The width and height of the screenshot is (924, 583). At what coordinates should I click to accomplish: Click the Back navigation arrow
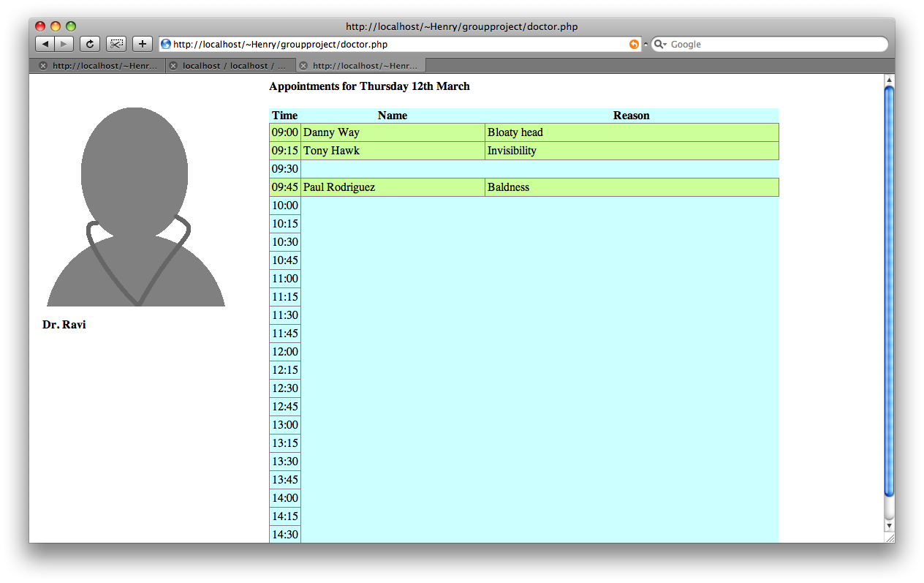(x=45, y=43)
